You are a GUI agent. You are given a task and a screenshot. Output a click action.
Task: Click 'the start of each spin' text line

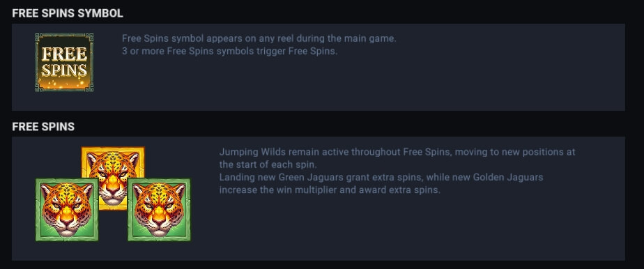pos(268,164)
